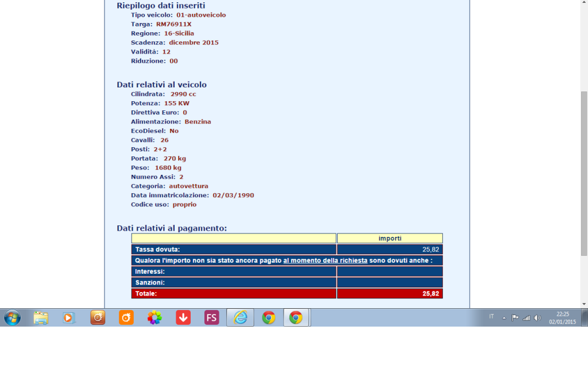588x368 pixels.
Task: Open the colorful flower icon app
Action: (154, 317)
